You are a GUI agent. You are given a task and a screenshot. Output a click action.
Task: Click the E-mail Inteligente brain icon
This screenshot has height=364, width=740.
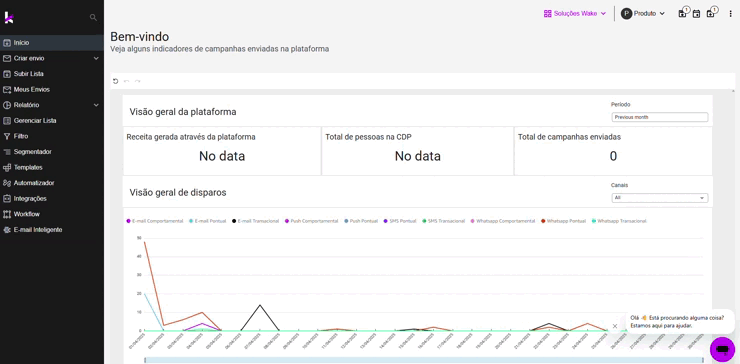coord(7,230)
